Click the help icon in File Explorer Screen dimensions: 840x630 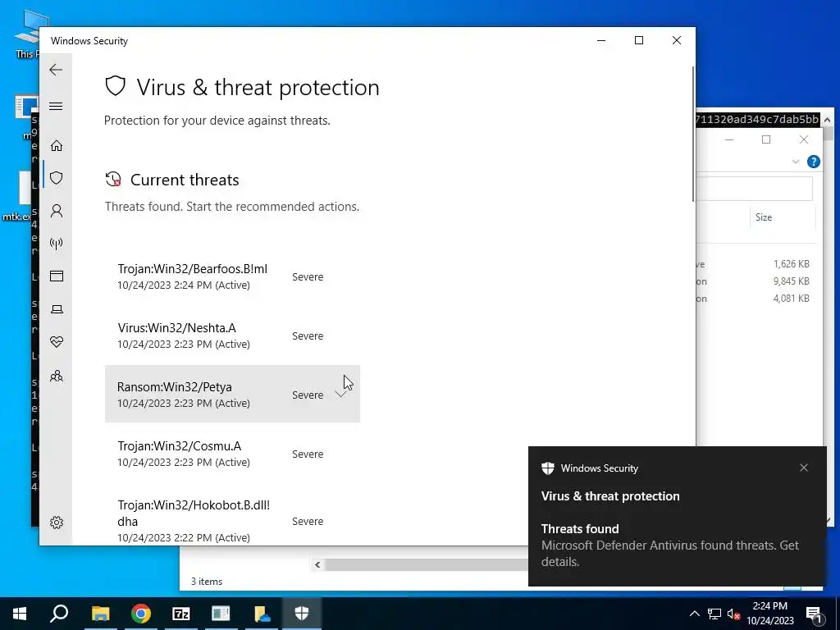pyautogui.click(x=813, y=162)
